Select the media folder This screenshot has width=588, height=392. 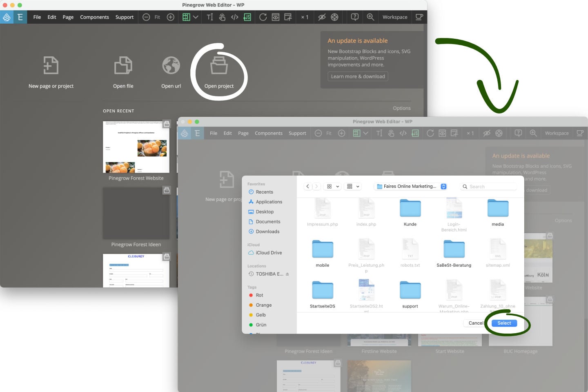click(x=498, y=212)
